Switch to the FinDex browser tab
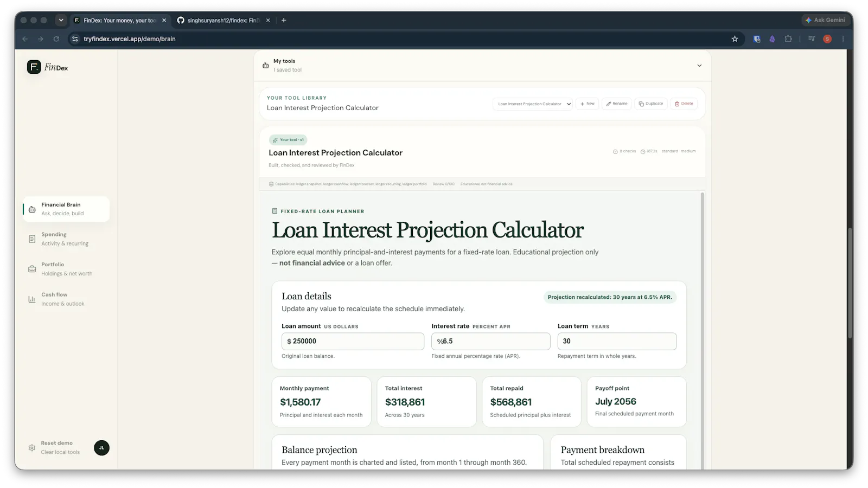This screenshot has width=868, height=488. [x=120, y=20]
